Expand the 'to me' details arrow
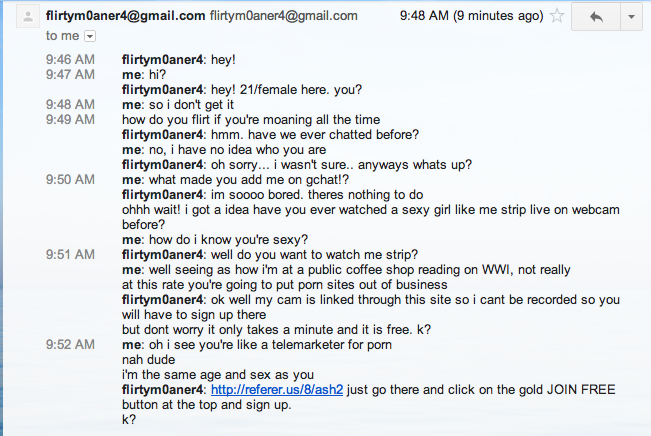Image resolution: width=651 pixels, height=436 pixels. tap(90, 36)
